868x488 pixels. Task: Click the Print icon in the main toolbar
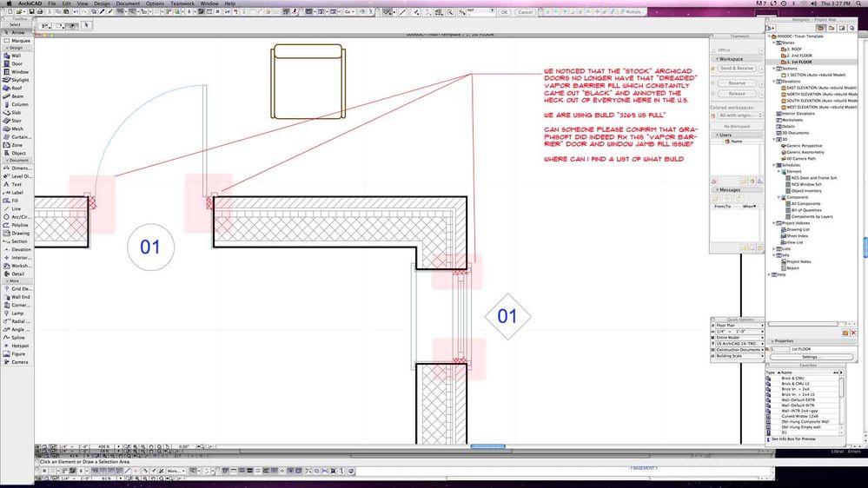pos(39,11)
